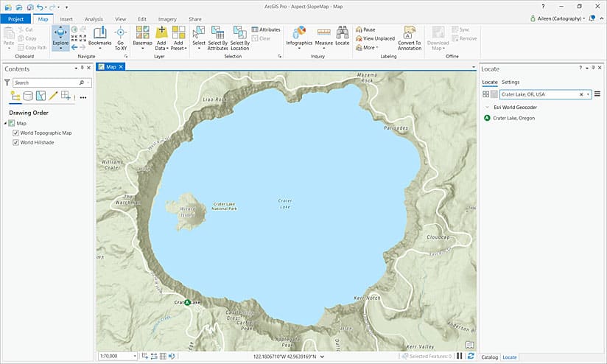Open the Bookmarks tool
This screenshot has width=607, height=364.
100,38
